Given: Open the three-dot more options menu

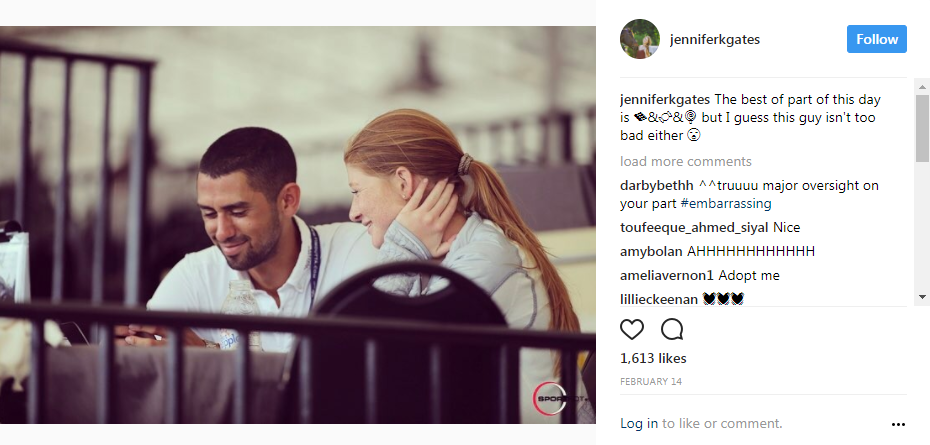Looking at the screenshot, I should tap(899, 424).
